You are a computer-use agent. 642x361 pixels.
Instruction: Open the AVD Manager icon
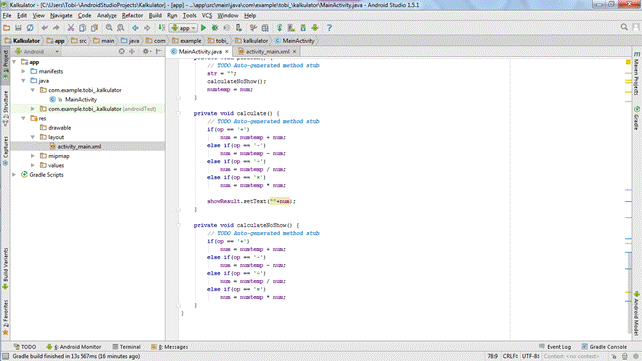pos(291,28)
